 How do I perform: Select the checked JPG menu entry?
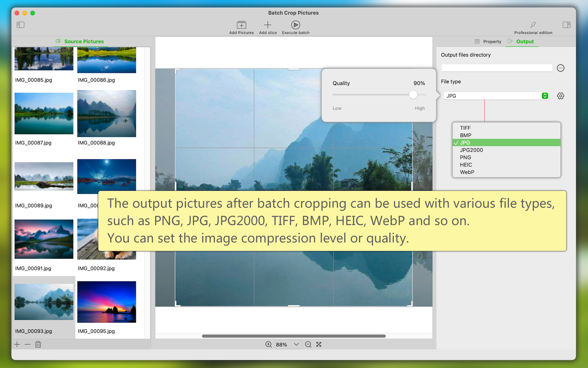(x=506, y=143)
